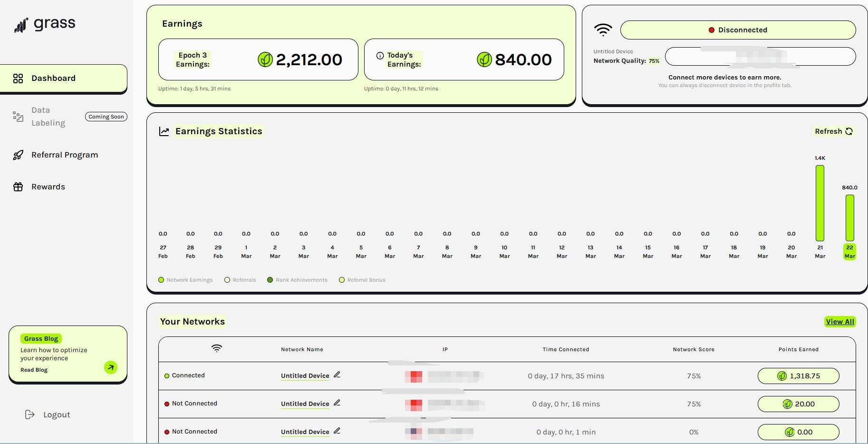Viewport: 868px width, 444px height.
Task: Click the 1.4K bar value label
Action: coord(820,158)
